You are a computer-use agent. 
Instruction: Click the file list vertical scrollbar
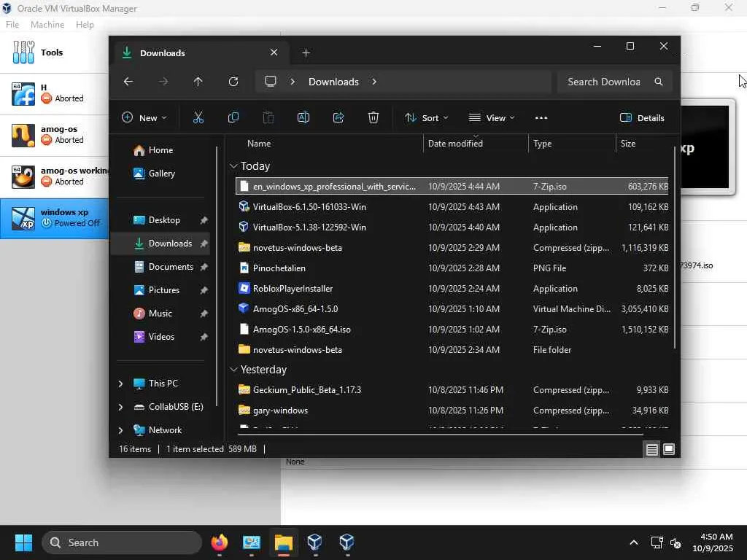(x=675, y=248)
